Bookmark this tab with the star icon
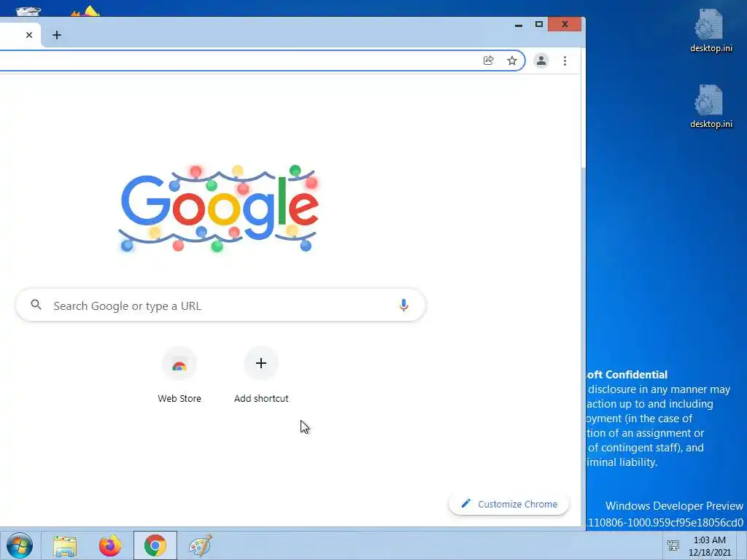The image size is (747, 560). tap(511, 61)
